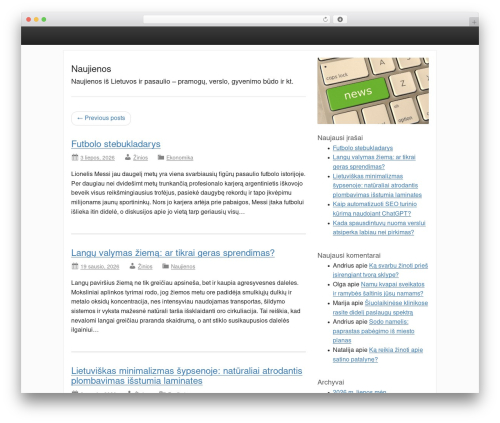Screen dimensions: 500x423
Task: Open Olga comment link Namų kvapai
Action: point(379,289)
